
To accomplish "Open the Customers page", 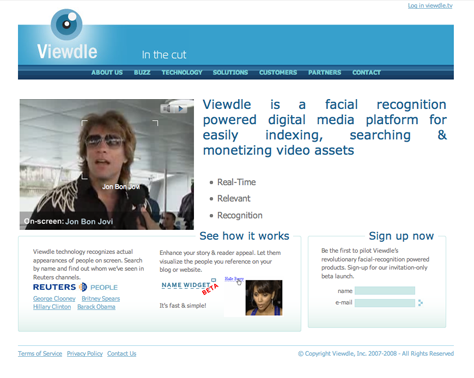I will coord(278,73).
